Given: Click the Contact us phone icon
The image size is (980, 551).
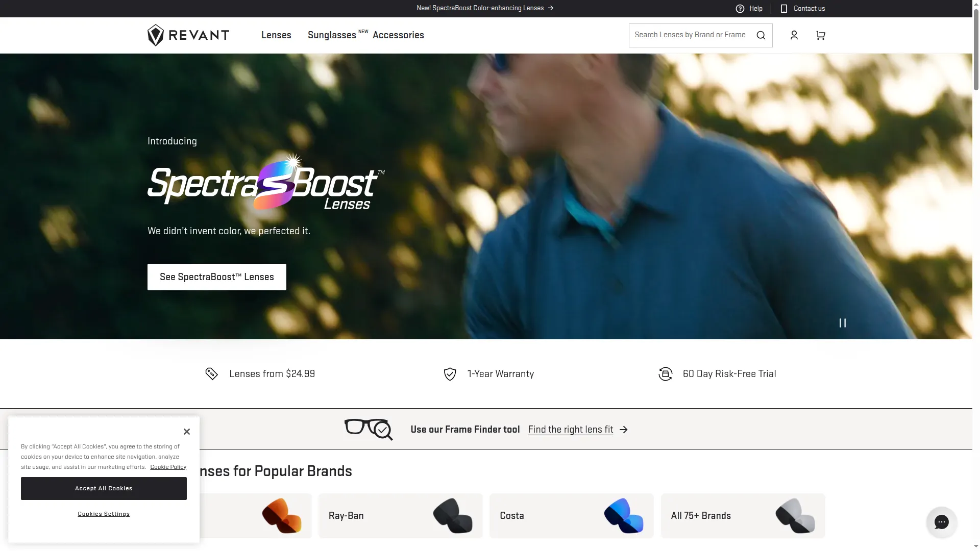Looking at the screenshot, I should (784, 8).
